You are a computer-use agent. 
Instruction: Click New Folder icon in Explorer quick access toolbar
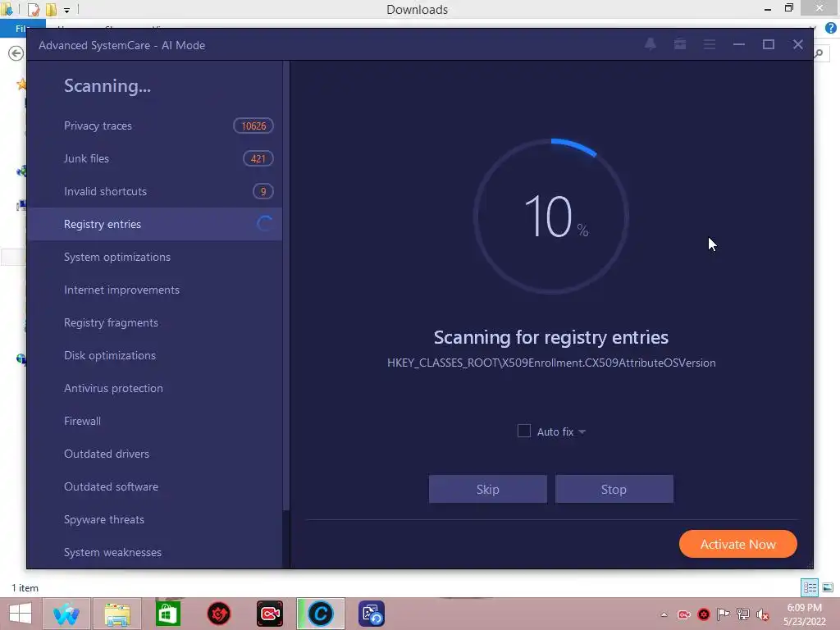[52, 9]
